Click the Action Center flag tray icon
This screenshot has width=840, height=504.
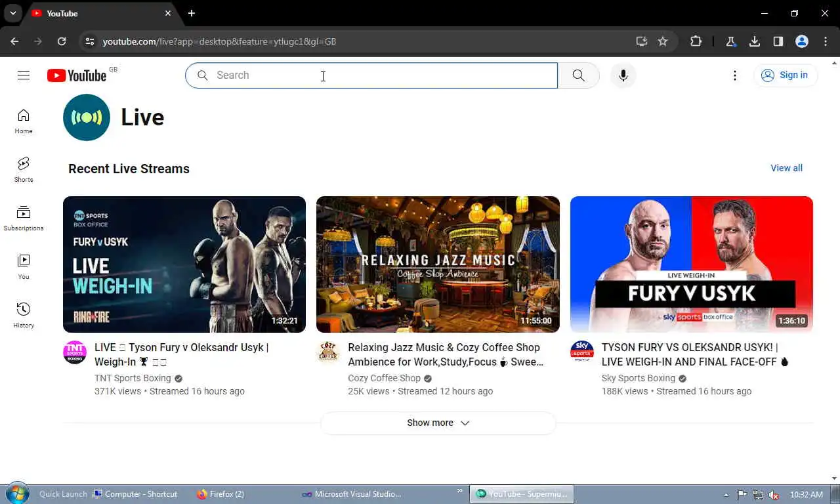pyautogui.click(x=742, y=495)
